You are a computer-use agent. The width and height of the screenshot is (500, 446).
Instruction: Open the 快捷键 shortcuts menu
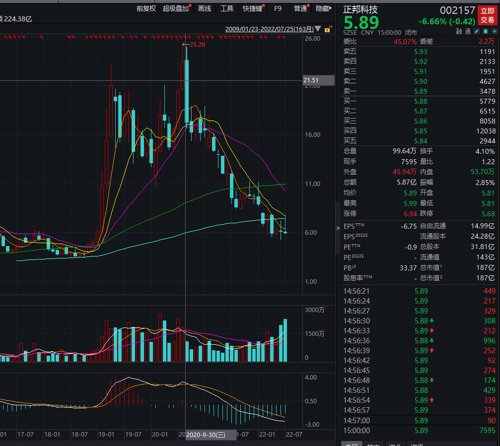(252, 8)
